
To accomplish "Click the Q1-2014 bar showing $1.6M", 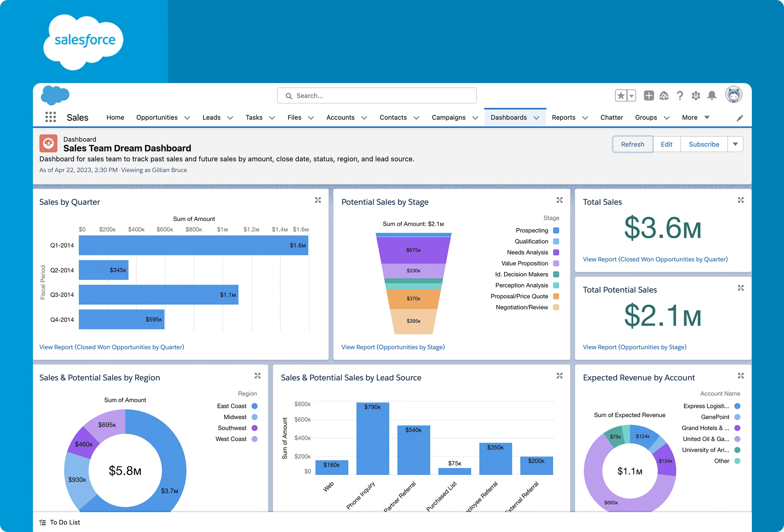I will (x=194, y=245).
